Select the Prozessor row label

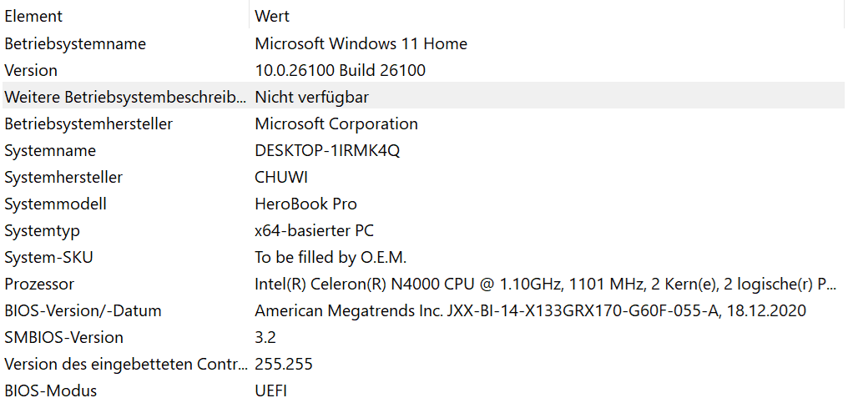[39, 284]
